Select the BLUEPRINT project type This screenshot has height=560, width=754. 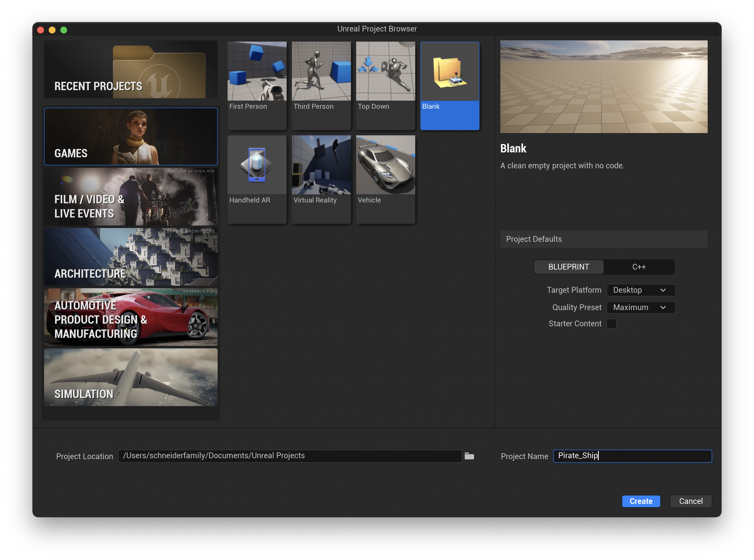pyautogui.click(x=568, y=267)
